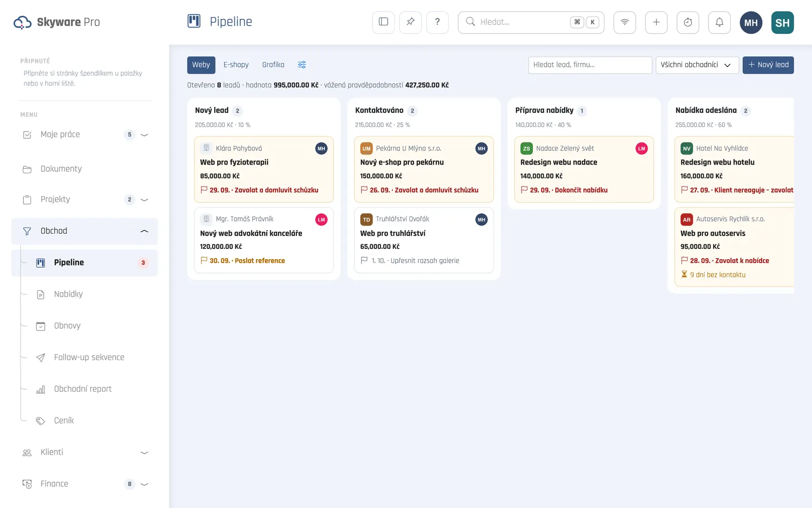This screenshot has width=812, height=508.
Task: Open Web pro truhlářství lead card
Action: 424,240
